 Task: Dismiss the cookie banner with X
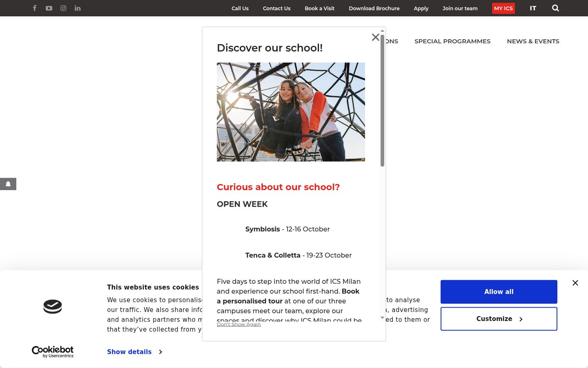(x=575, y=283)
